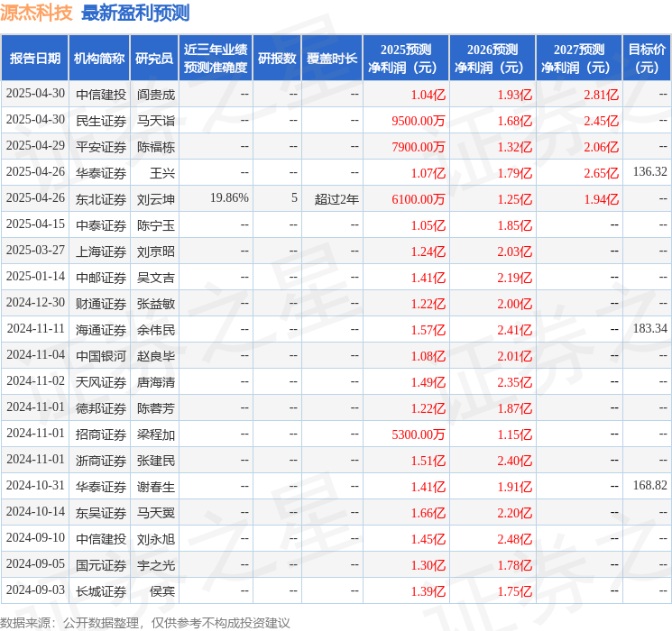
Task: Click the 覆盖时长 column header
Action: coord(331,59)
